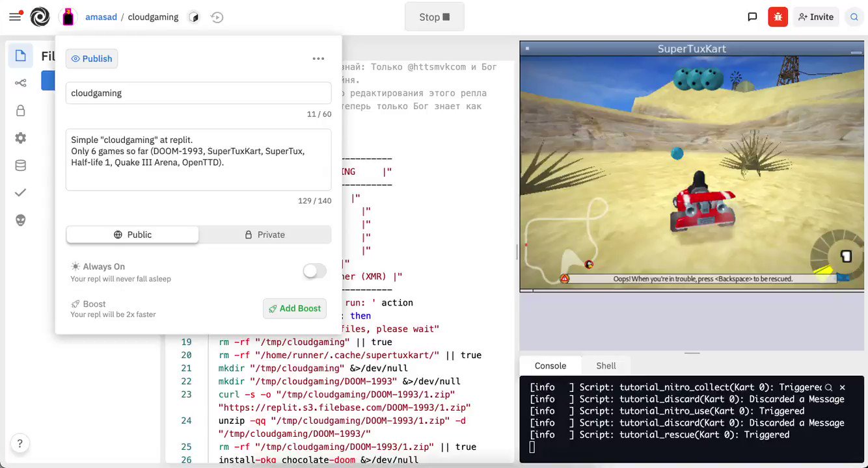Invite collaborators to the repl
The image size is (868, 468).
click(816, 17)
